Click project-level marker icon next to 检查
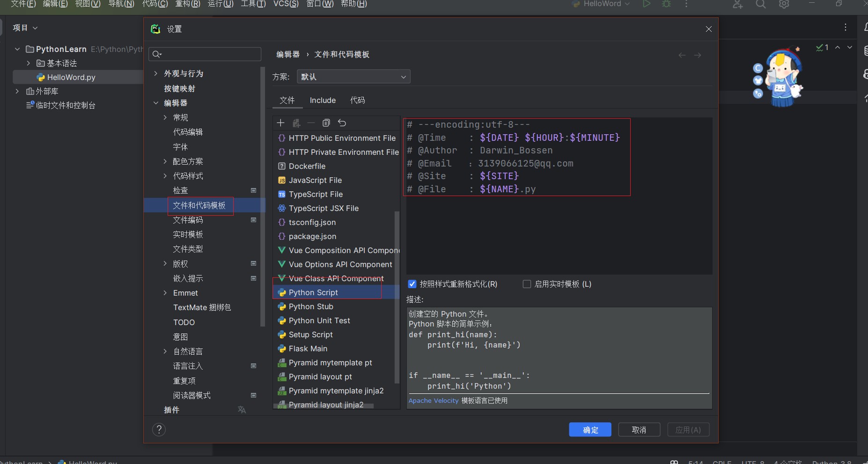Viewport: 868px width, 464px height. [253, 190]
